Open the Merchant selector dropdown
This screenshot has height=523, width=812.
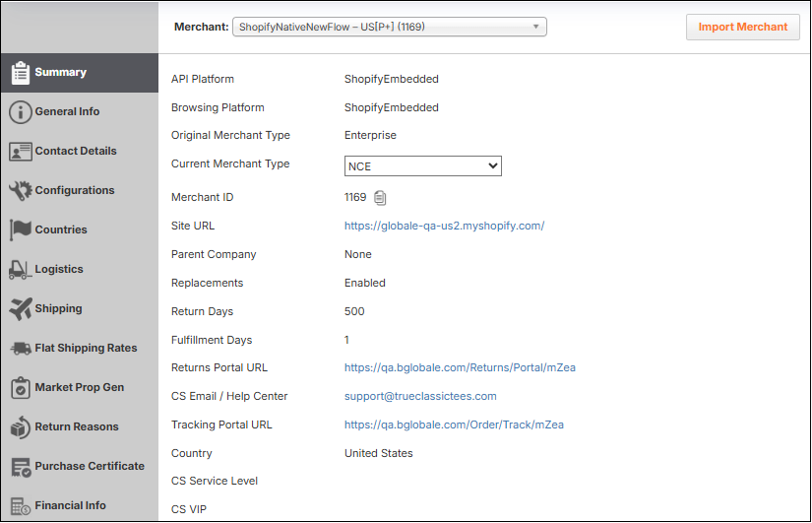pos(390,27)
